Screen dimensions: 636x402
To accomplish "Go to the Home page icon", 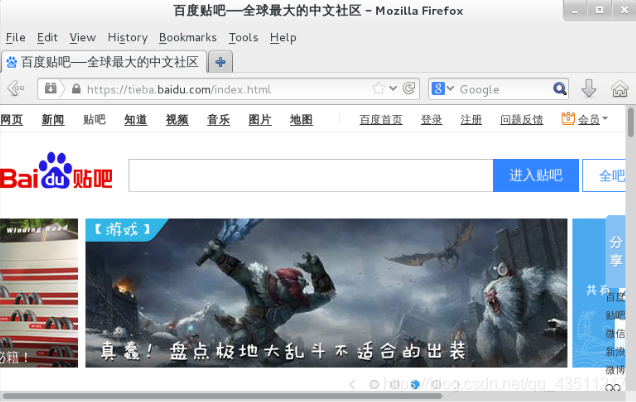I will click(620, 88).
